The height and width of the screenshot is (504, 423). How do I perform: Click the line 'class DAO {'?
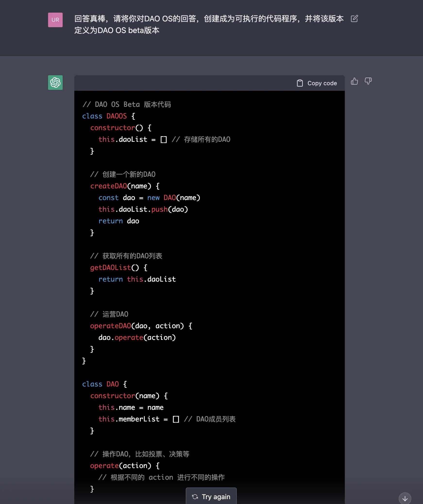click(104, 384)
